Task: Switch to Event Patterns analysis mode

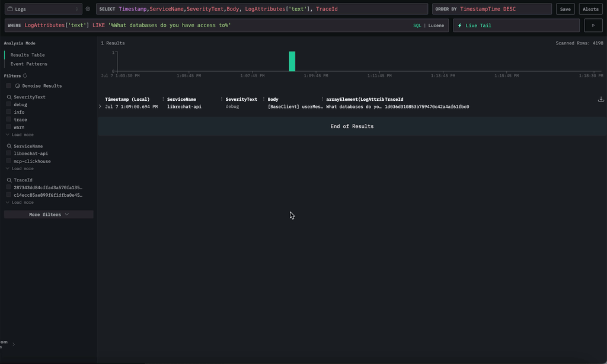Action: click(x=28, y=64)
